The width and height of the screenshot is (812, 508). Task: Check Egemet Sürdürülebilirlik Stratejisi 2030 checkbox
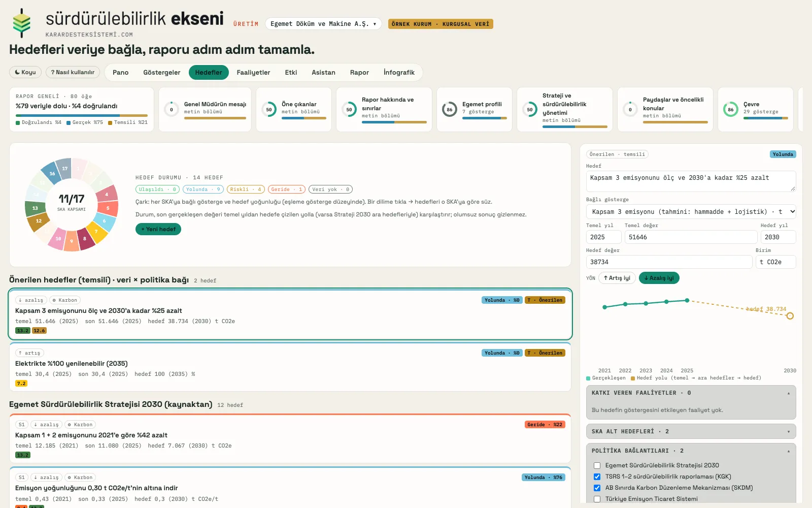click(x=597, y=465)
